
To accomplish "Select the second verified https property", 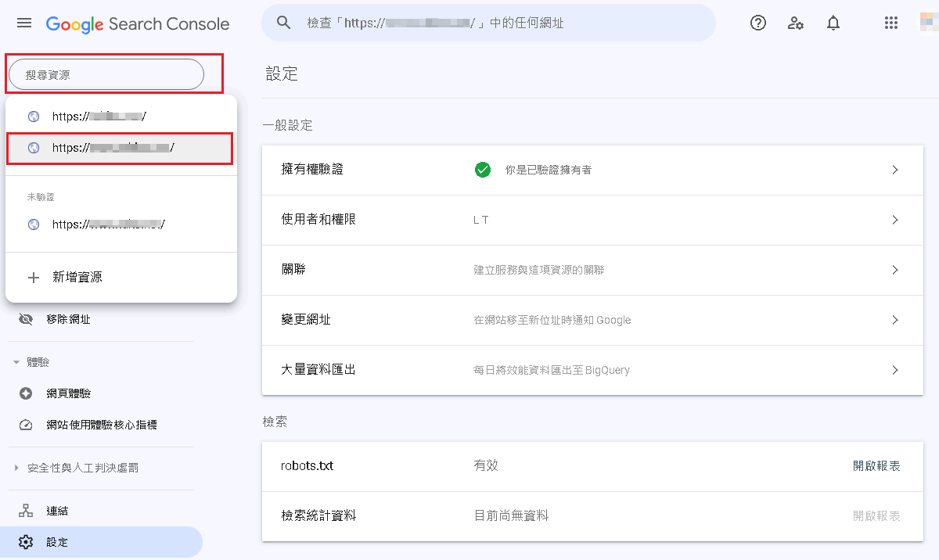I will tap(121, 148).
